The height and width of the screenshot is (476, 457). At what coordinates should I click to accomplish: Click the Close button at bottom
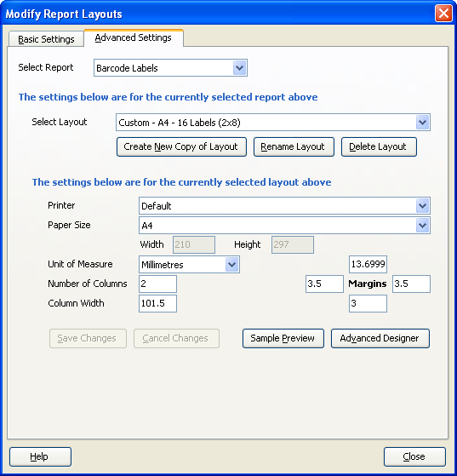coord(414,456)
